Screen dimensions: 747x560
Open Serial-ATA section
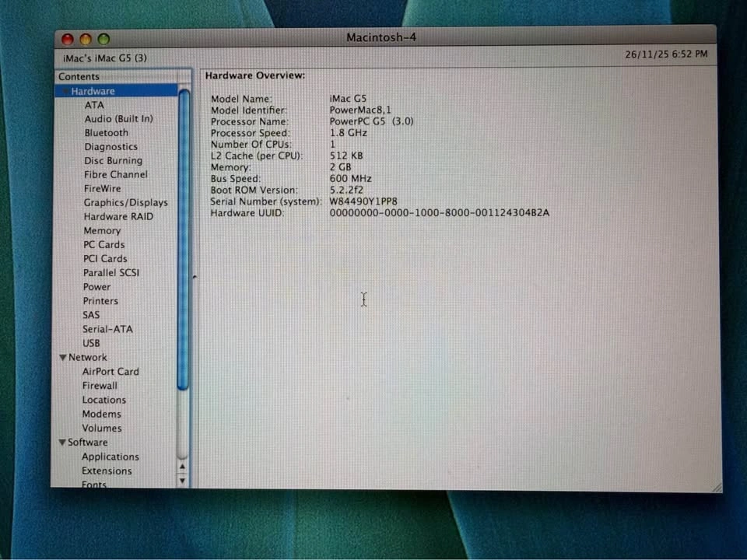point(107,329)
